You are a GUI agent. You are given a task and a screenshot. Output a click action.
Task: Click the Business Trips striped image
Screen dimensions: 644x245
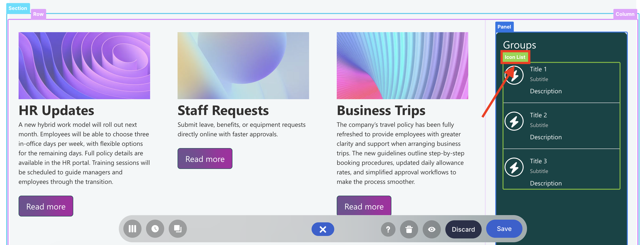(402, 65)
